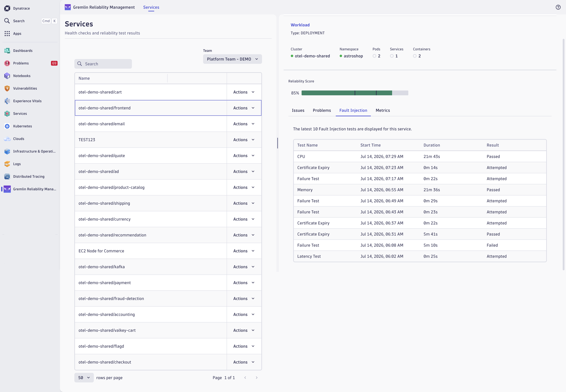Screen dimensions: 566x392
Task: Open Vulnerabilities shield icon
Action: pos(7,88)
